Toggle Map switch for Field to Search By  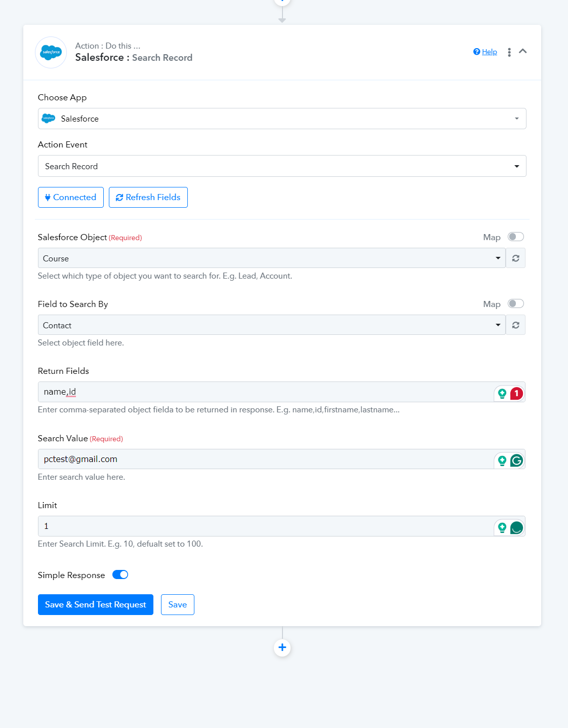tap(516, 303)
